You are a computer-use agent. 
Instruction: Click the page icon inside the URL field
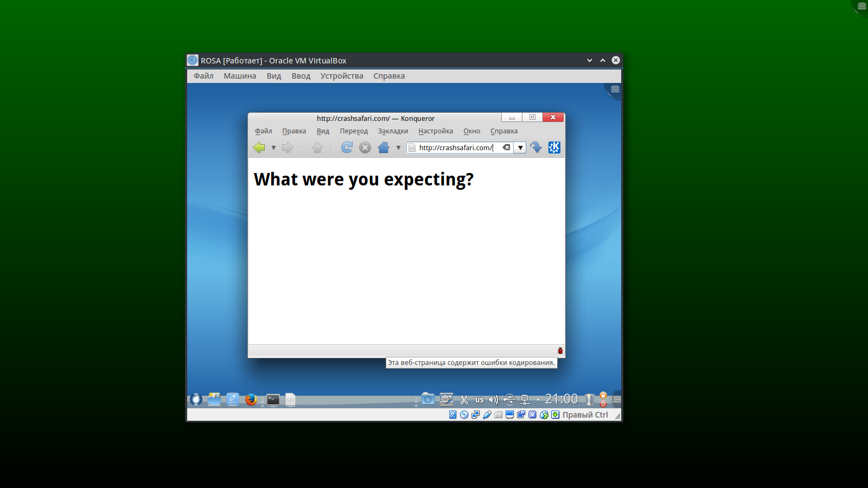tap(412, 147)
